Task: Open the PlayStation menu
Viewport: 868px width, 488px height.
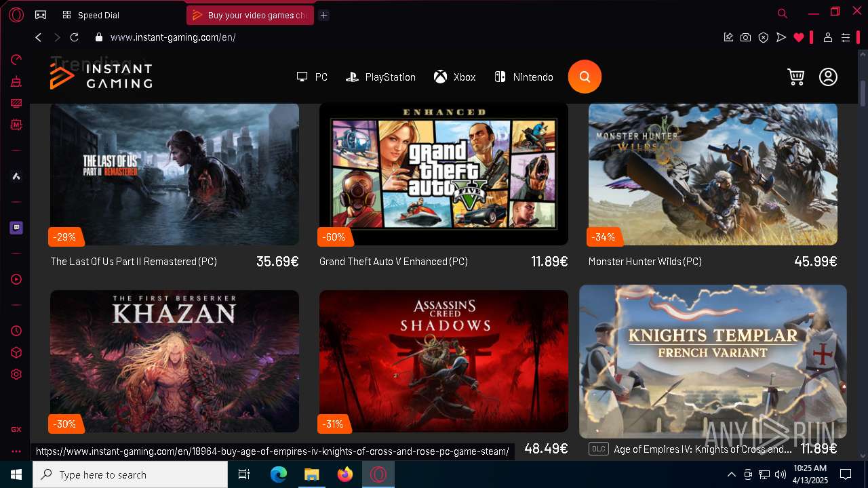Action: pos(380,77)
